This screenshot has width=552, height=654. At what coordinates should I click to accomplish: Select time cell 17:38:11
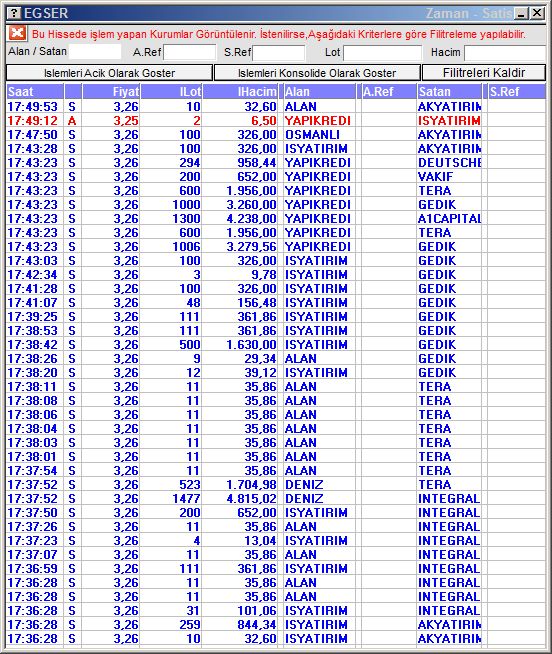pyautogui.click(x=33, y=387)
